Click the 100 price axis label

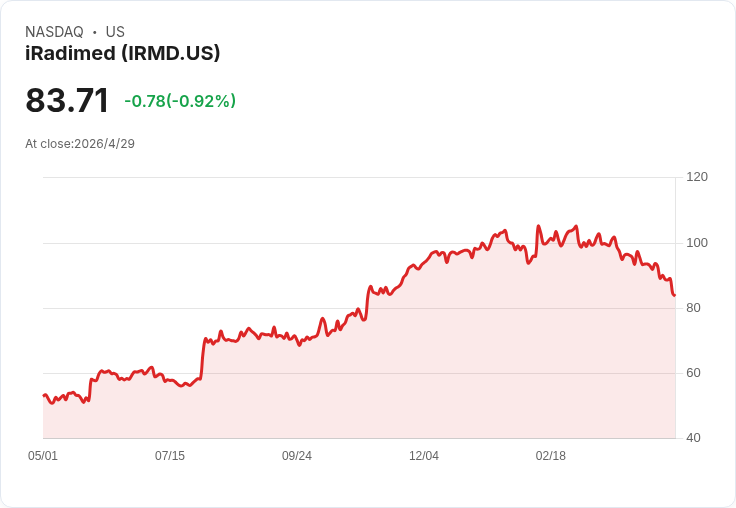[697, 243]
